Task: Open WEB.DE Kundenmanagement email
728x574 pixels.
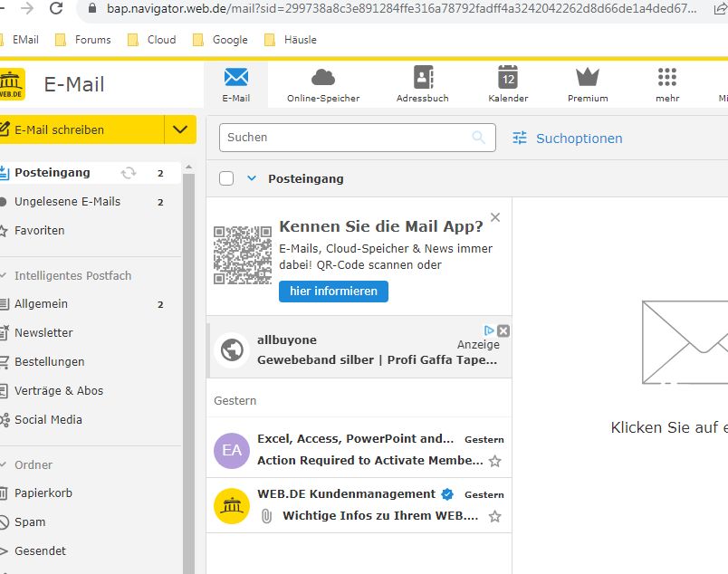Action: [x=359, y=505]
